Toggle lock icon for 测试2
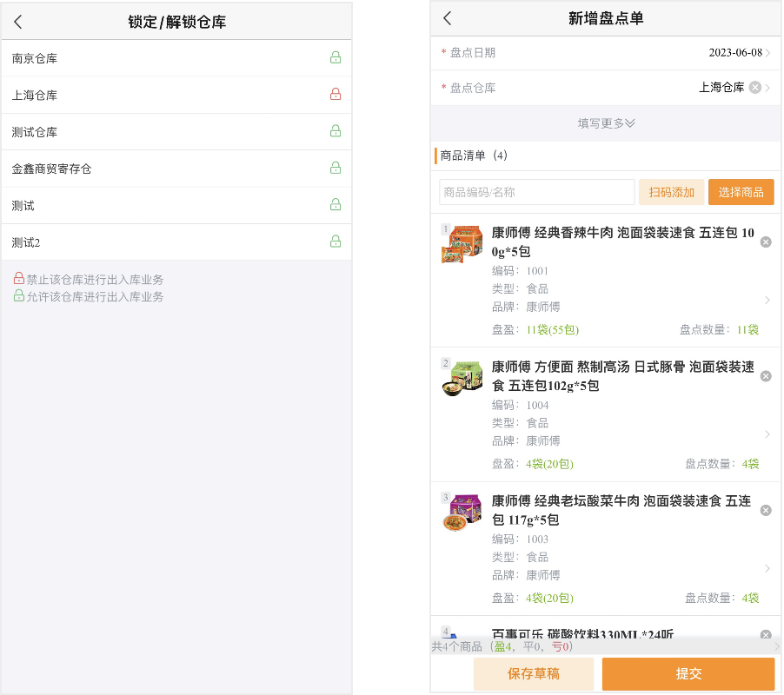 click(x=336, y=242)
